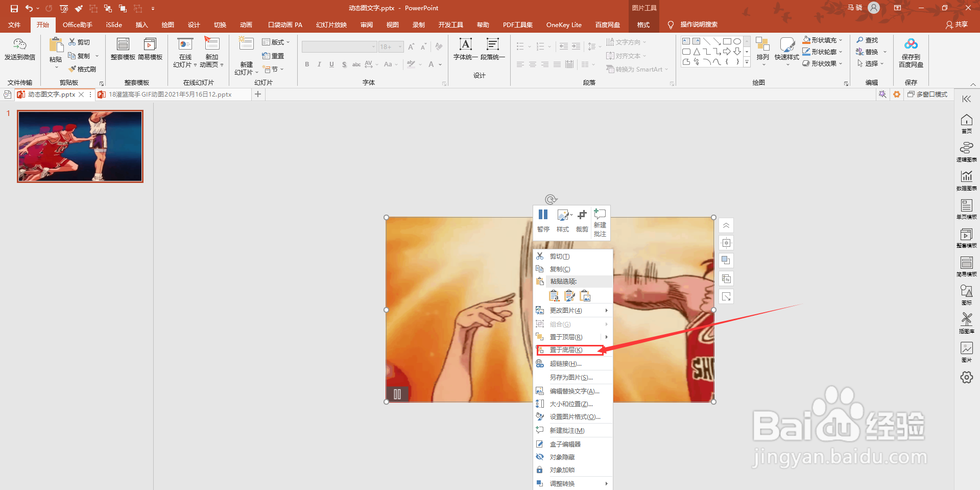
Task: Click the Send to WeChat icon
Action: click(x=20, y=45)
